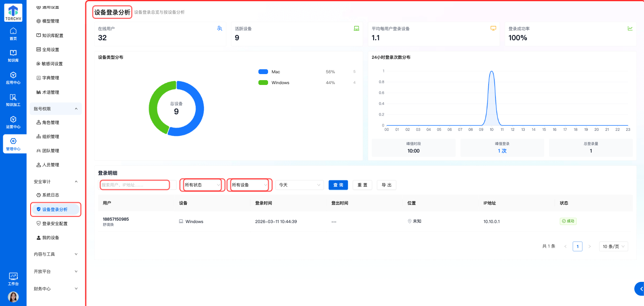
Task: Click the TorchV logo icon
Action: 13,12
